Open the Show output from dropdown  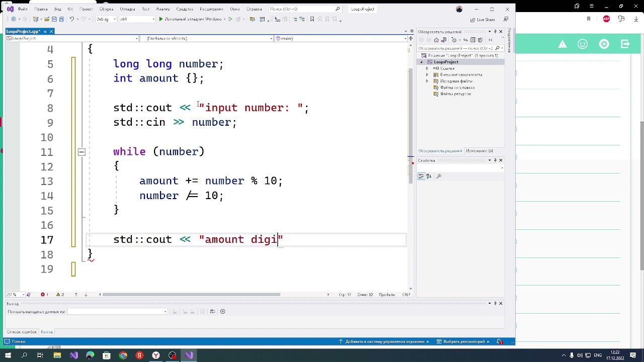(x=117, y=312)
